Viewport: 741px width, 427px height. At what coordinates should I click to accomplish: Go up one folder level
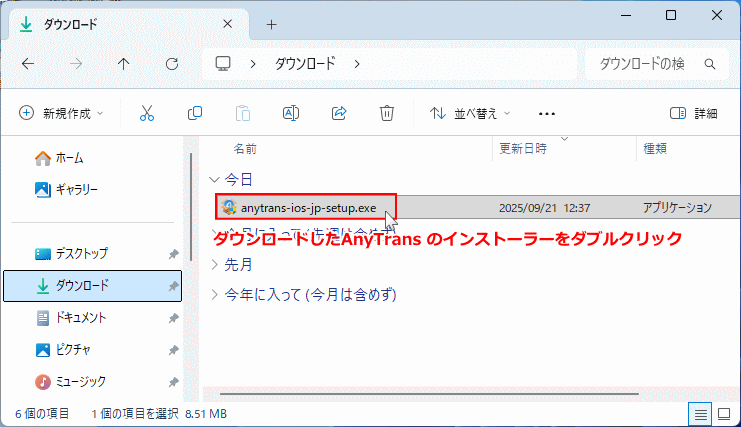click(123, 64)
